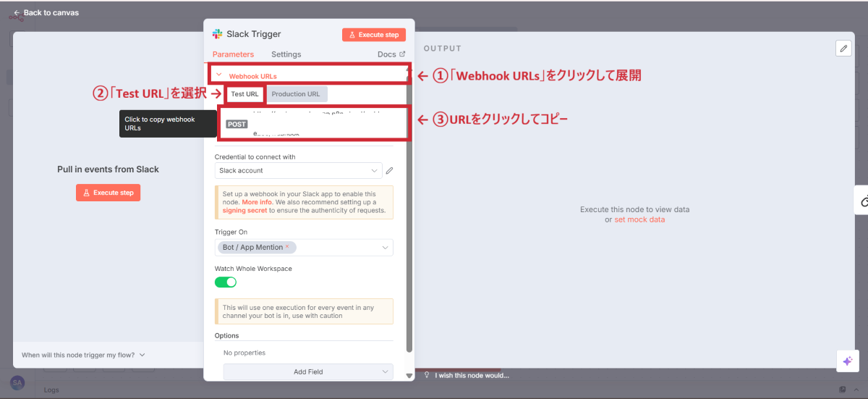Click the SA user avatar
The width and height of the screenshot is (868, 399).
click(18, 382)
